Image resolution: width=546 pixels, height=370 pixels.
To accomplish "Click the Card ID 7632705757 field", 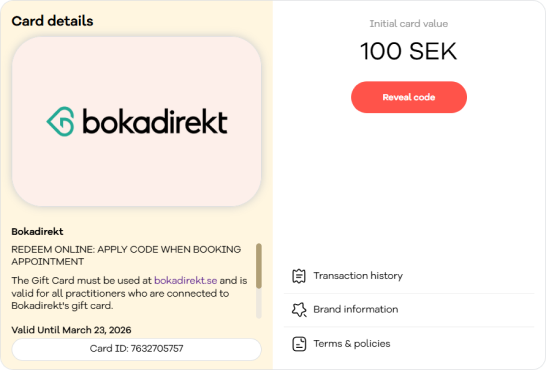I will point(136,349).
